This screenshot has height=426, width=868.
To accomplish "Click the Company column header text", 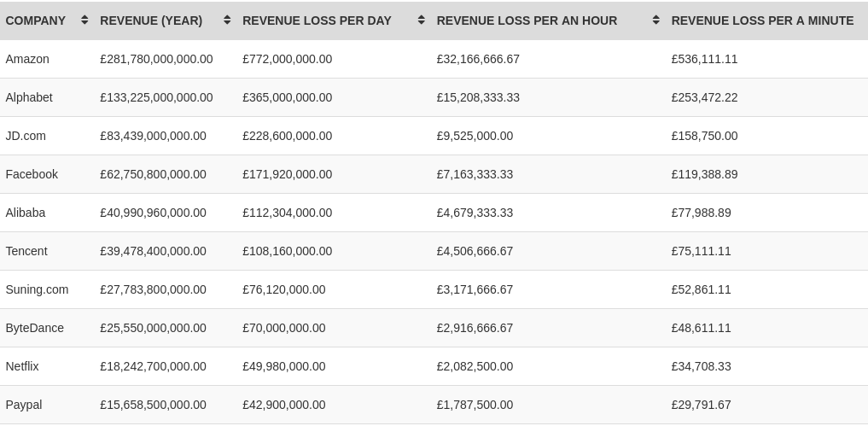I will (36, 20).
